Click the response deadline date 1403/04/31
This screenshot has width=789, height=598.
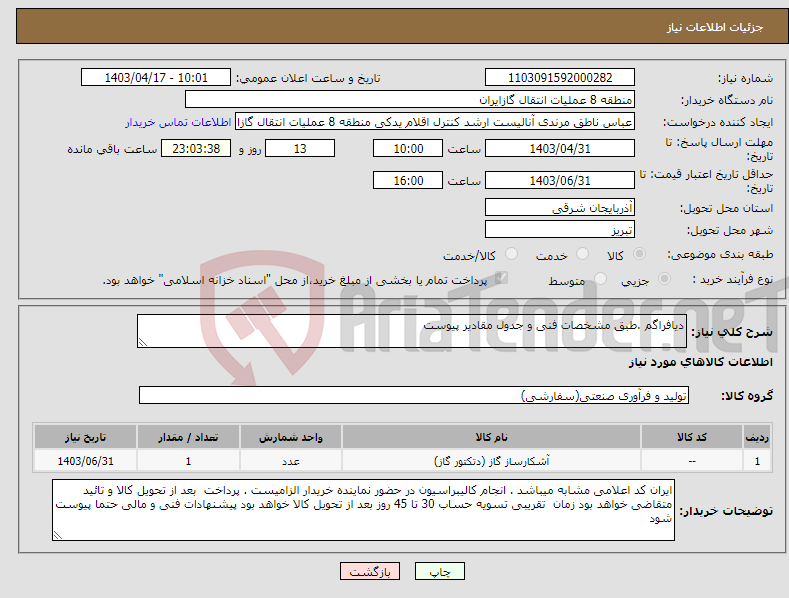click(560, 148)
